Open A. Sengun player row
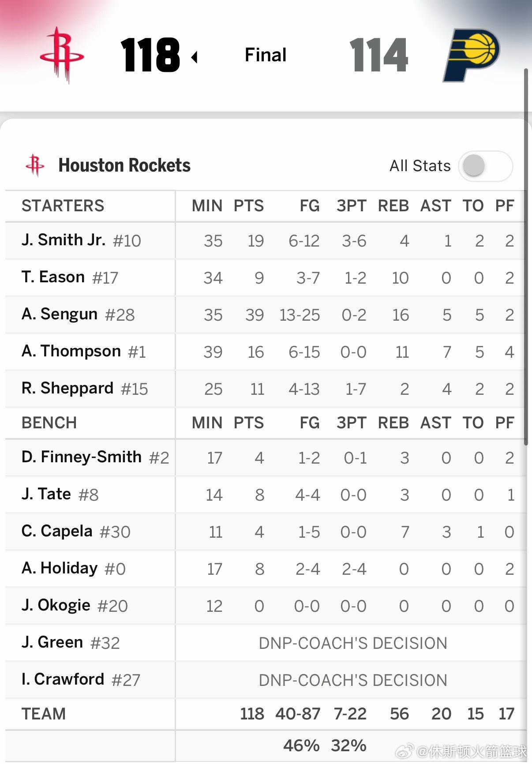Image resolution: width=532 pixels, height=764 pixels. point(266,315)
